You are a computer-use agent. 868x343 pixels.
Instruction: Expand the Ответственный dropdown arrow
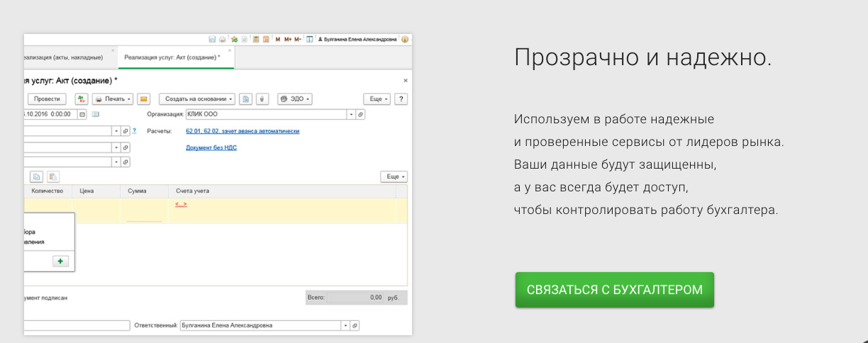pos(345,325)
